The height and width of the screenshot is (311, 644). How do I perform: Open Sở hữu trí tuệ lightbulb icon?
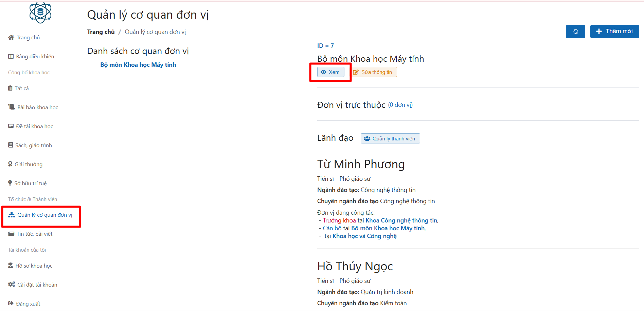(x=10, y=183)
